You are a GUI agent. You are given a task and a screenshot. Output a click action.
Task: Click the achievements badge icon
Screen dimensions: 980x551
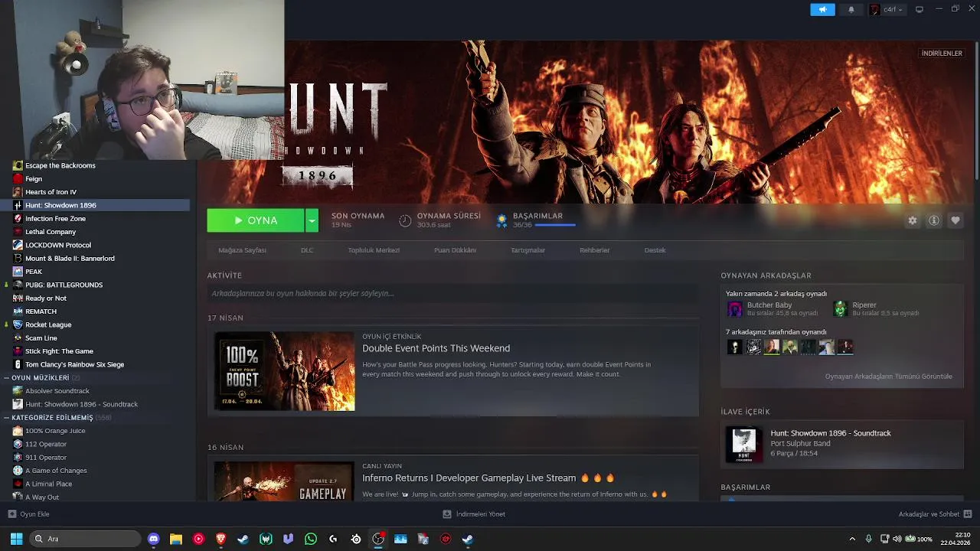(501, 220)
